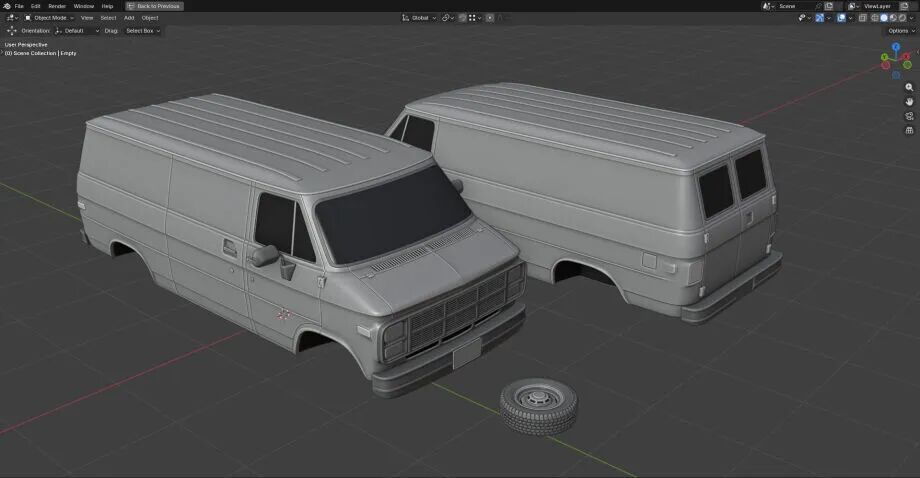Click the pan view hand icon
This screenshot has width=920, height=478.
point(909,101)
